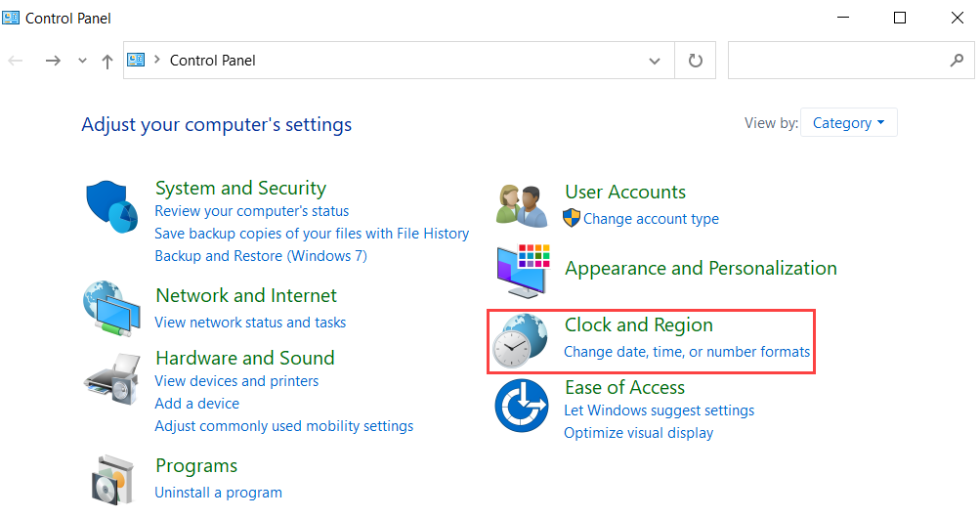This screenshot has width=980, height=518.
Task: Open the Appearance and Personalization monitor icon
Action: click(x=523, y=271)
